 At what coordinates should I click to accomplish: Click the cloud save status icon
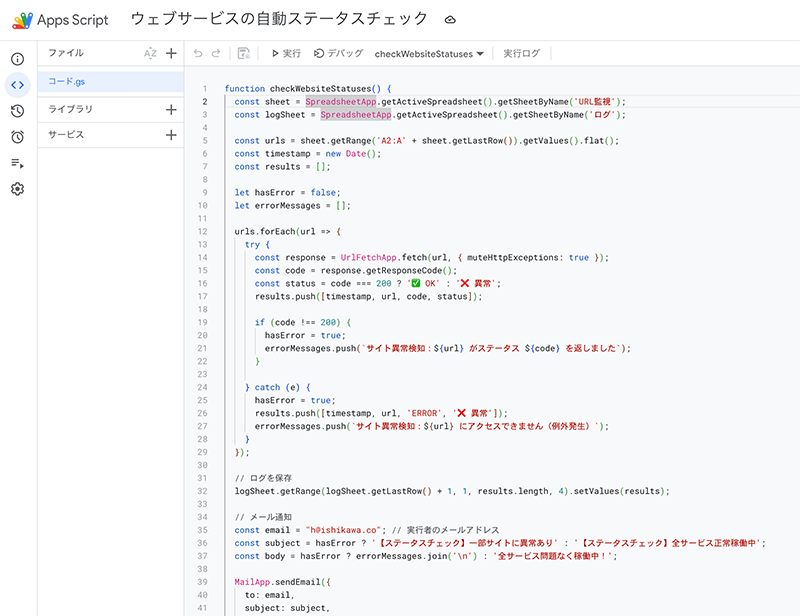click(x=450, y=20)
